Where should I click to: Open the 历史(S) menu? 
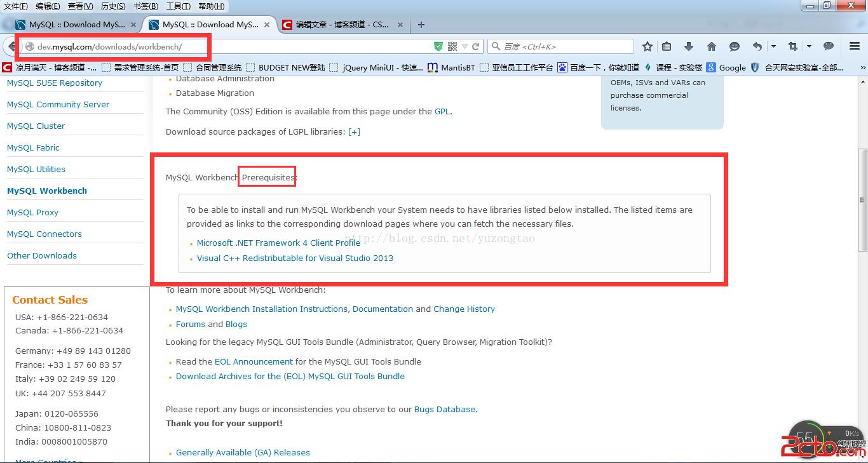coord(113,6)
